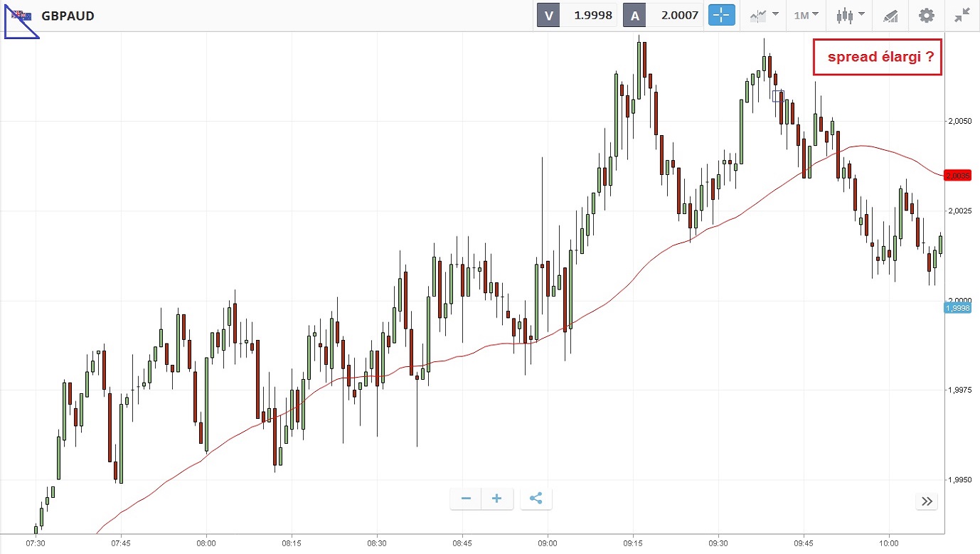This screenshot has width=980, height=554.
Task: Open the compare instruments dropdown
Action: point(763,15)
